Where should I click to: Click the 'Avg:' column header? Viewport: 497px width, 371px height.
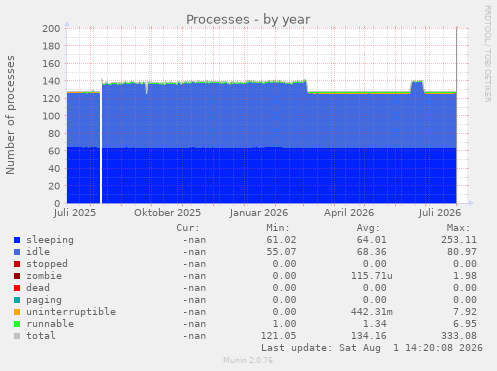(368, 228)
